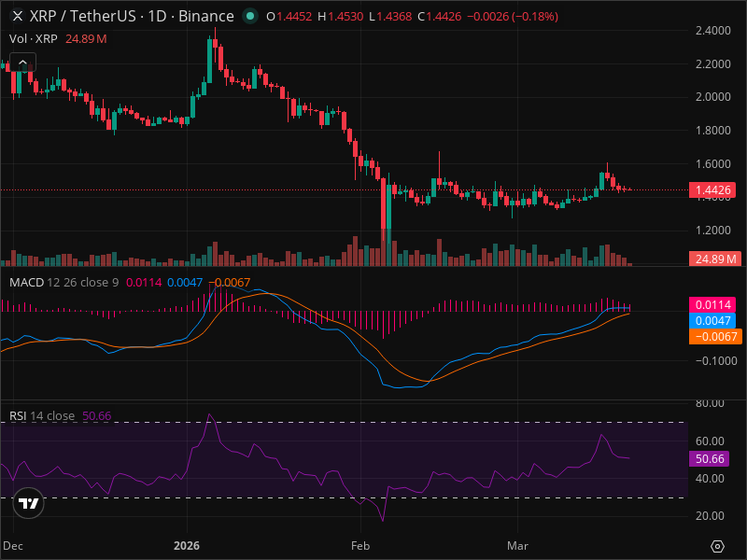The width and height of the screenshot is (747, 560).
Task: Open the RSI 14 close legend
Action: (42, 416)
